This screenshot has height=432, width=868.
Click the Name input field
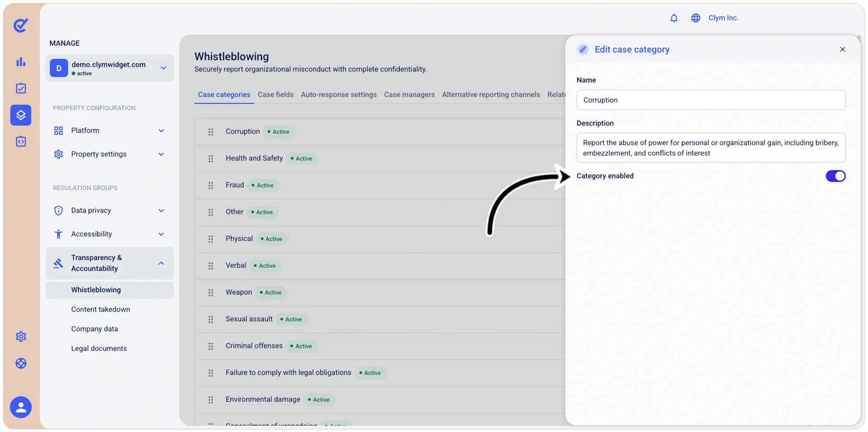pos(711,100)
